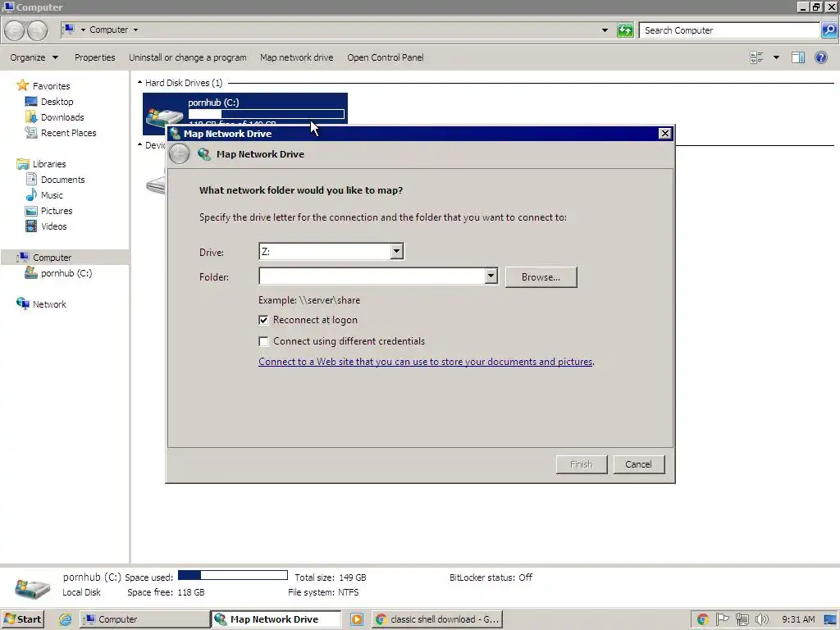Viewport: 840px width, 630px height.
Task: Click the Space used bar in details pane
Action: tap(232, 575)
